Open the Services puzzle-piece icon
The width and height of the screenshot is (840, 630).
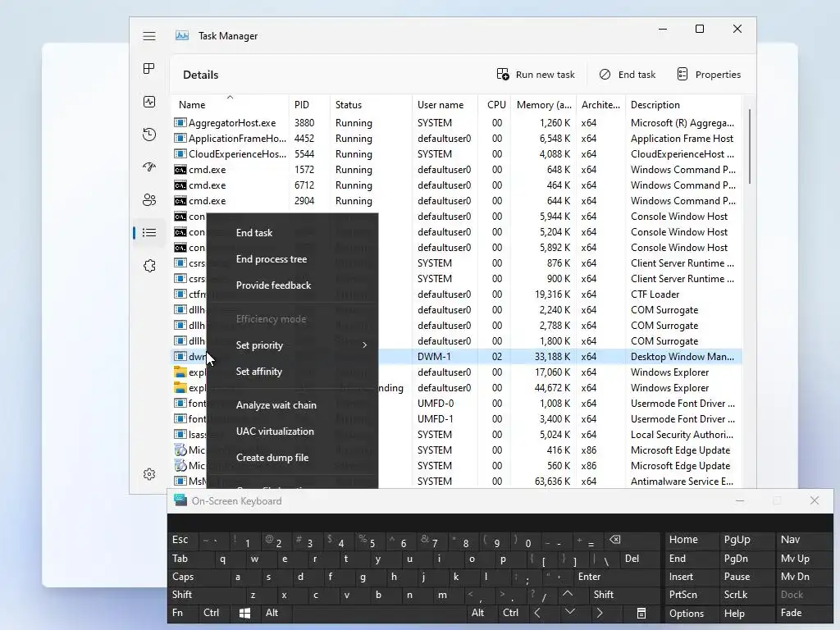click(149, 266)
